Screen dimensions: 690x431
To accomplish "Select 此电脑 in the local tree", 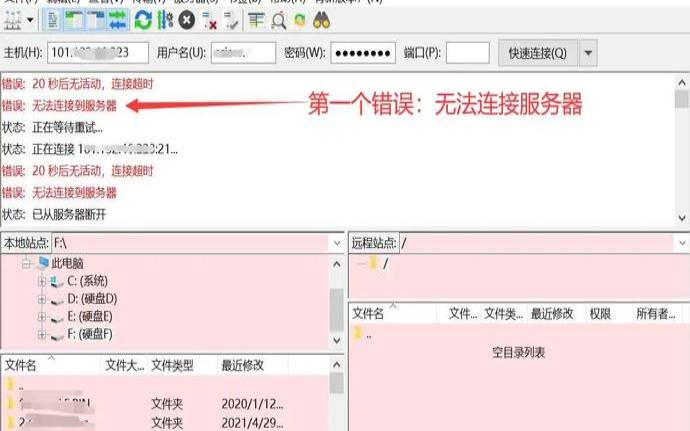I will 67,263.
